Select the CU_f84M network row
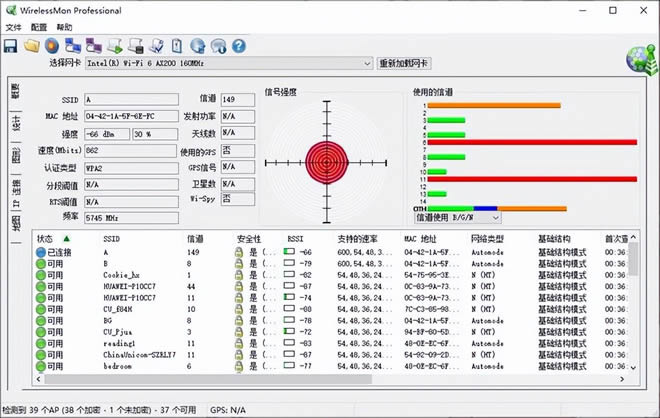Screen dimensions: 660x418 coord(332,309)
